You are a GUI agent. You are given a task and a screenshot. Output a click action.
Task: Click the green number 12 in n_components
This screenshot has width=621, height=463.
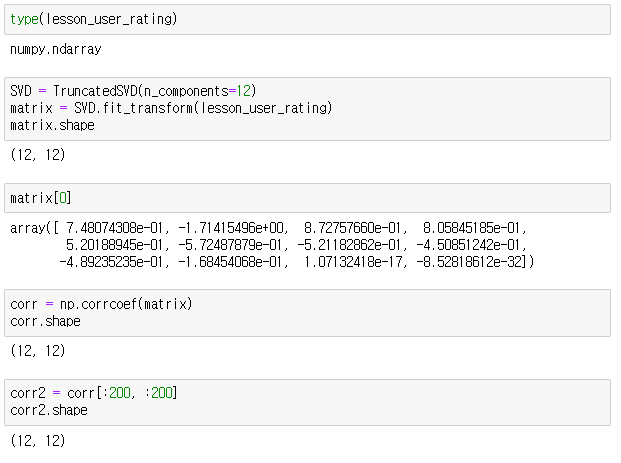244,91
